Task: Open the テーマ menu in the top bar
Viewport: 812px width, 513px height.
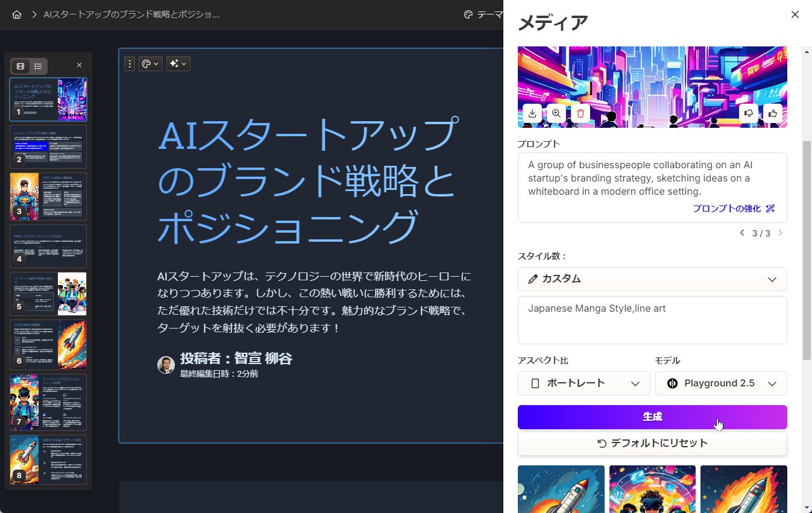Action: 486,14
